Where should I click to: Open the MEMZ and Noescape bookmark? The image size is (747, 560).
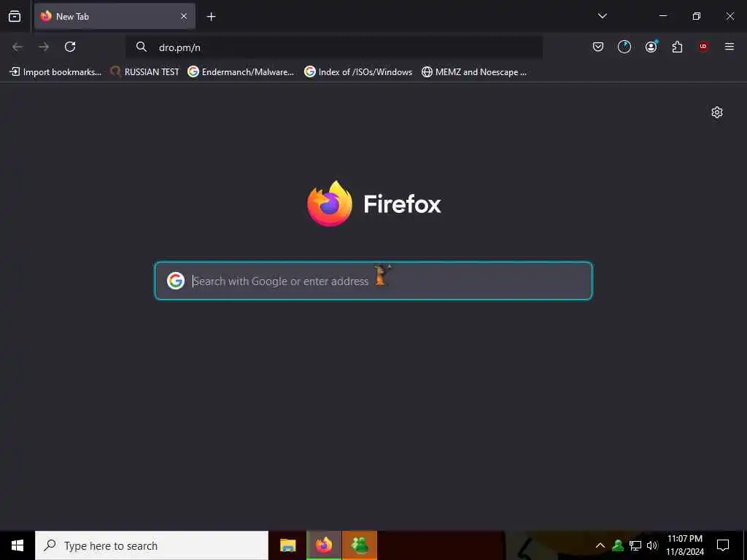(x=474, y=72)
